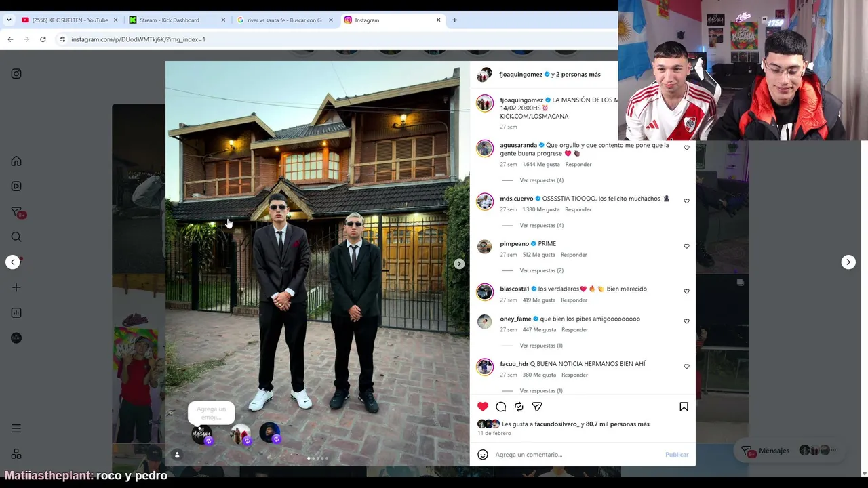Viewport: 868px width, 488px height.
Task: Close the Instagram tab
Action: tap(438, 20)
